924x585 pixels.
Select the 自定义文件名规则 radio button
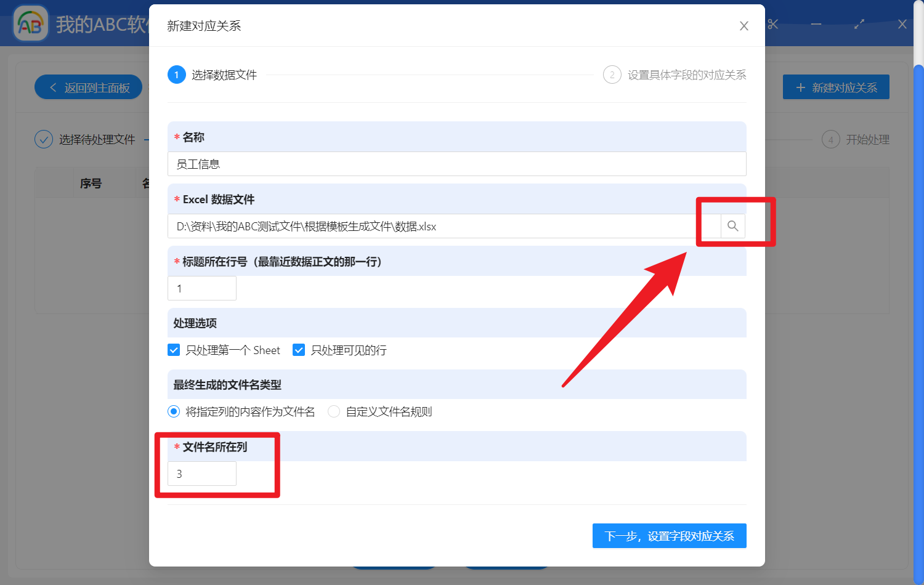click(333, 411)
